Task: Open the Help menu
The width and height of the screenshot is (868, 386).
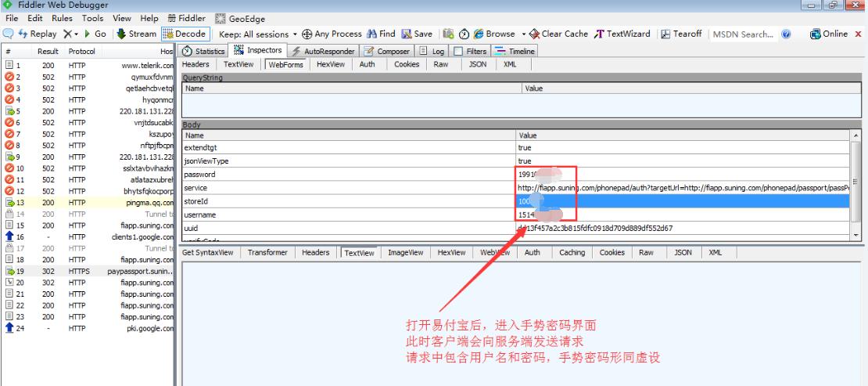Action: (x=149, y=18)
